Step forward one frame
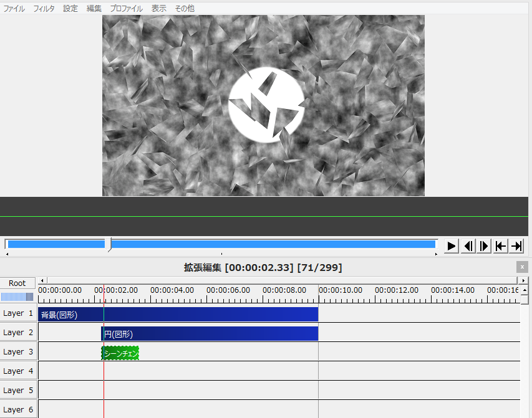Viewport: 532px width, 418px height. click(483, 245)
